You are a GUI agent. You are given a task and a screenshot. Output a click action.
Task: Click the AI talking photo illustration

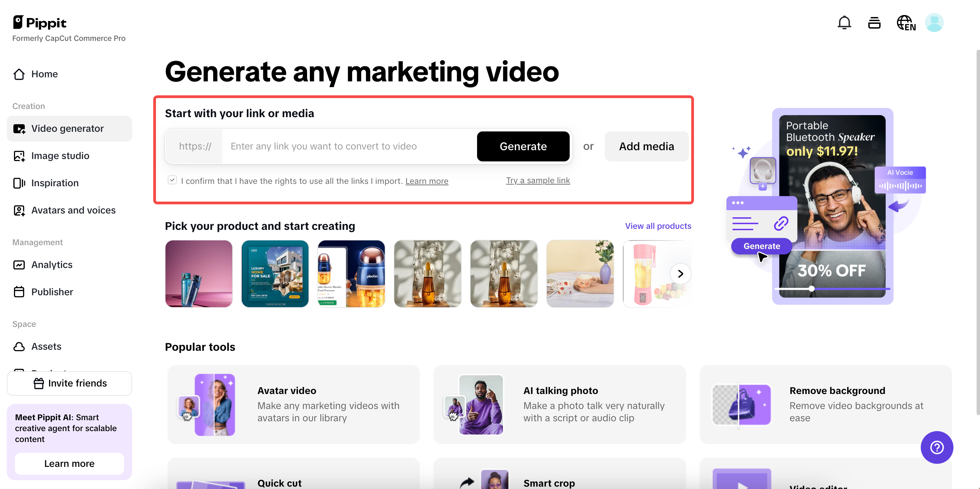[x=474, y=405]
